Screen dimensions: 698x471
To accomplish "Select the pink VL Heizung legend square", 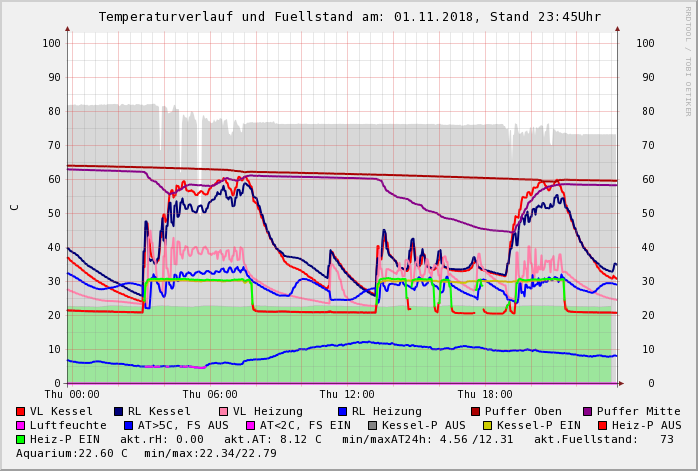I will [224, 411].
